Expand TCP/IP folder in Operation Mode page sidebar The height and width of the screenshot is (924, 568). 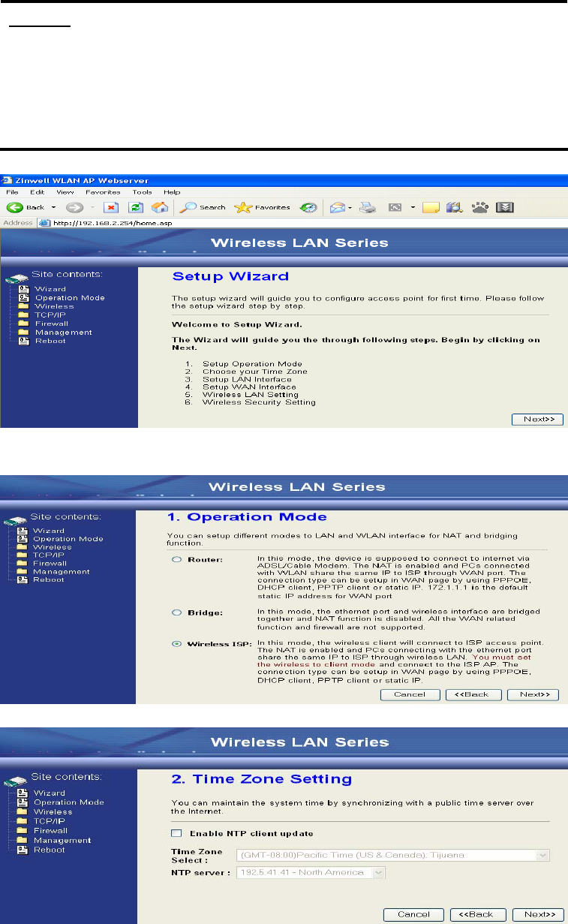coord(23,555)
